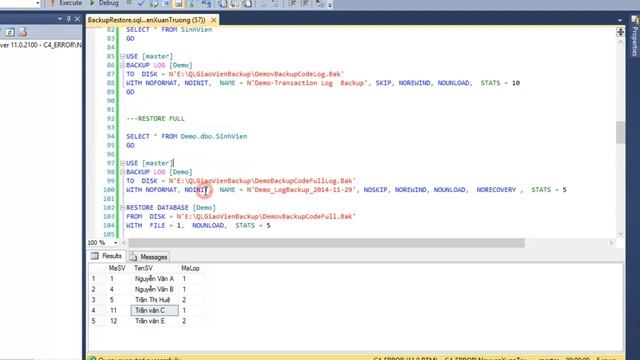Click the horizontal scrollbar thumb in editor

click(327, 243)
